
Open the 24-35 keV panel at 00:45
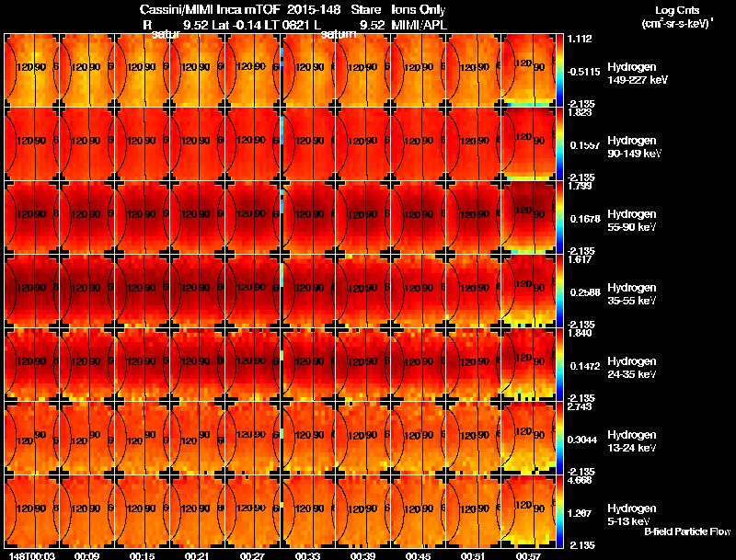click(x=419, y=365)
